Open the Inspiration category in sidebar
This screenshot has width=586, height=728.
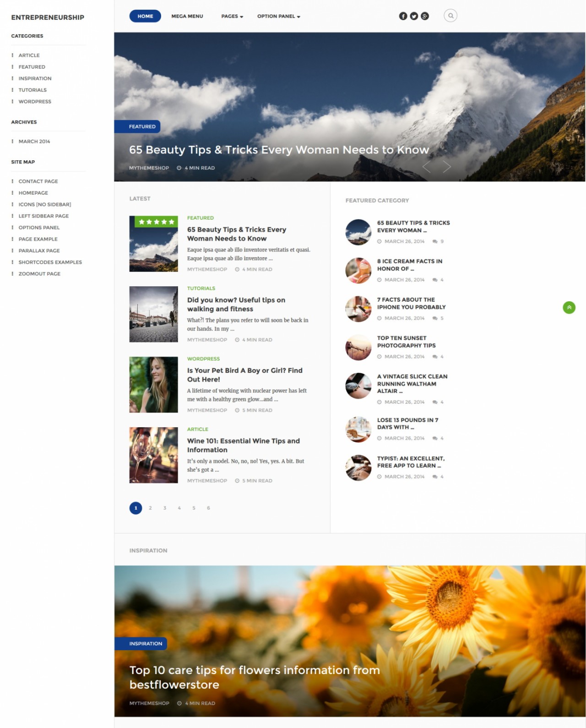(x=35, y=78)
